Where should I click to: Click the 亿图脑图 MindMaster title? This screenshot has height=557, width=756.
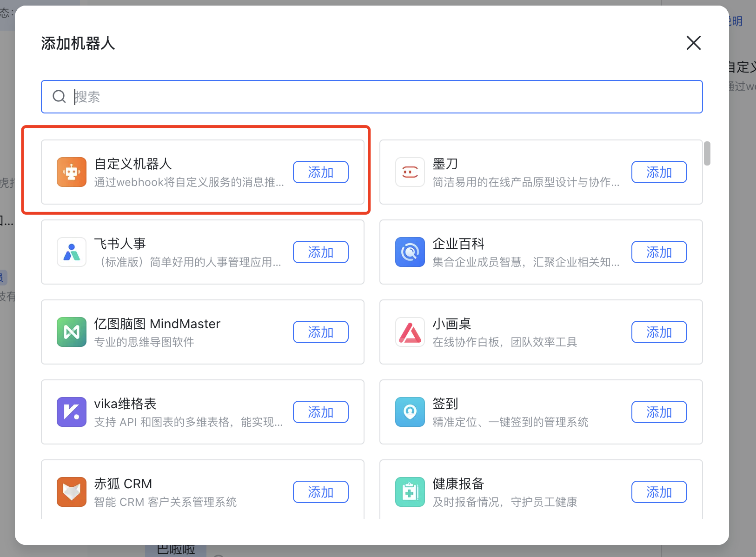(157, 324)
